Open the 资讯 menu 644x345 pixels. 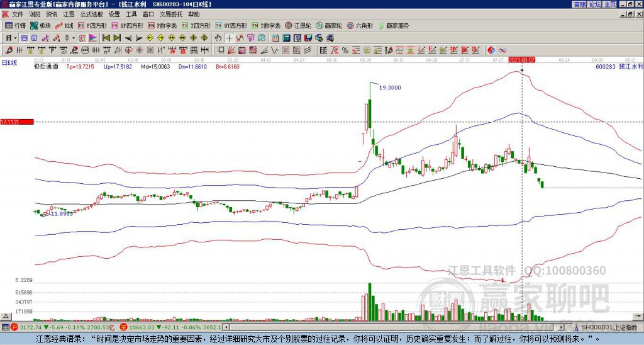click(x=52, y=14)
